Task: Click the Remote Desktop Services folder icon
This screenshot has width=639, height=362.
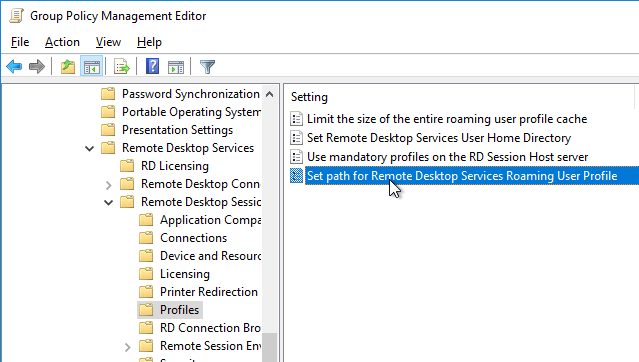Action: [108, 148]
